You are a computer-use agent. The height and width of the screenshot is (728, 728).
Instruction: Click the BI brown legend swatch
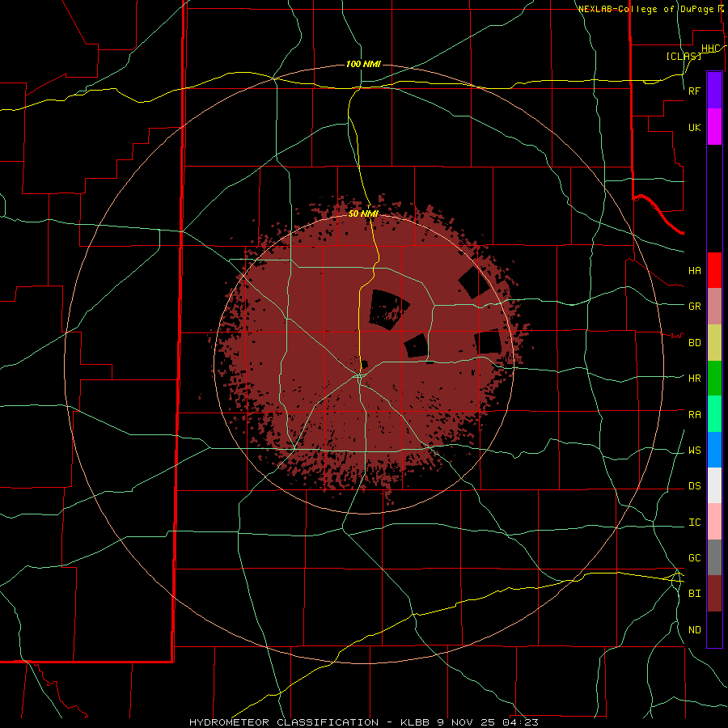(x=714, y=594)
